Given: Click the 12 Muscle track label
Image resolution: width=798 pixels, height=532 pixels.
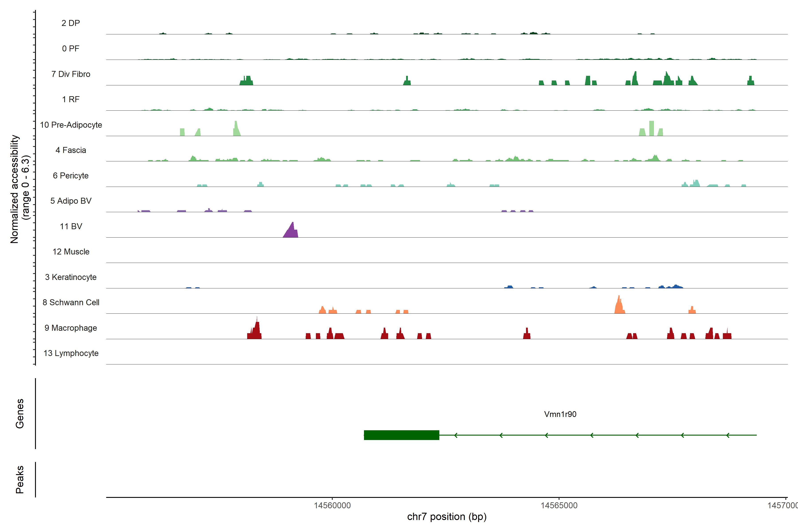Looking at the screenshot, I should [71, 252].
